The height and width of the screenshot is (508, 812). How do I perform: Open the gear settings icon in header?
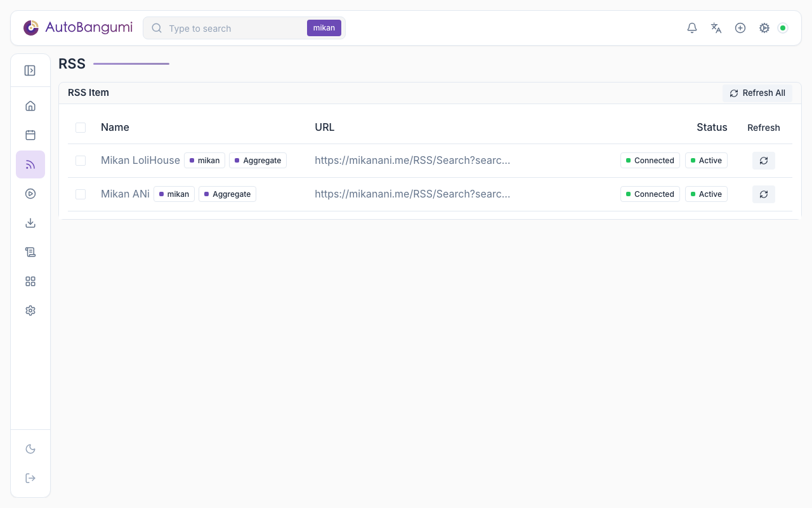pos(764,28)
